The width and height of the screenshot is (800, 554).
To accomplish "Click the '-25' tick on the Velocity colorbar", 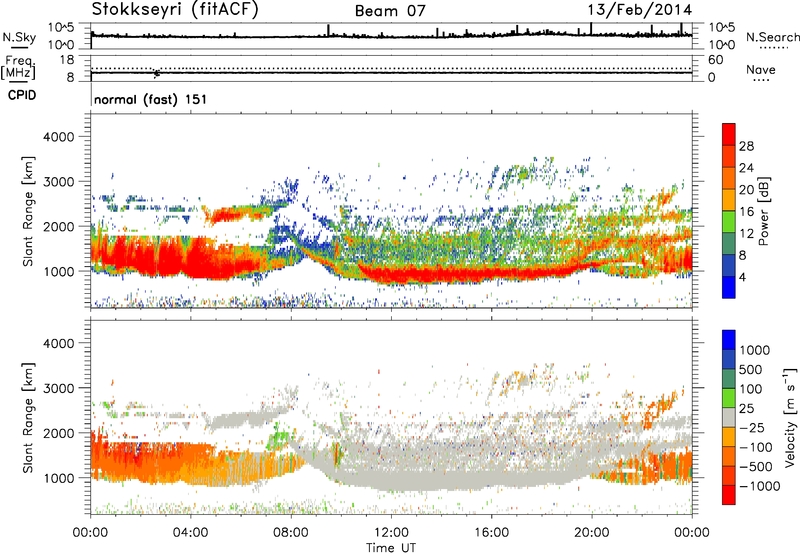I will click(x=753, y=428).
